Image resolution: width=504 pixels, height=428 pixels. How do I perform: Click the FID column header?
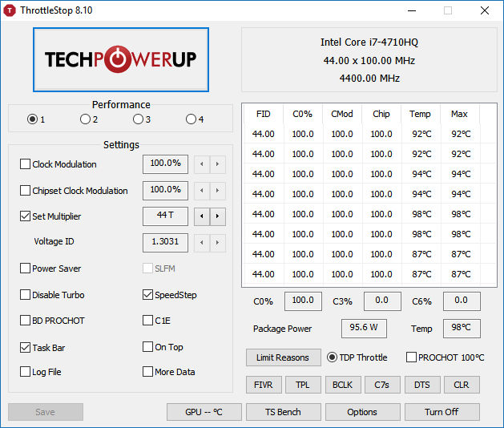(x=264, y=114)
